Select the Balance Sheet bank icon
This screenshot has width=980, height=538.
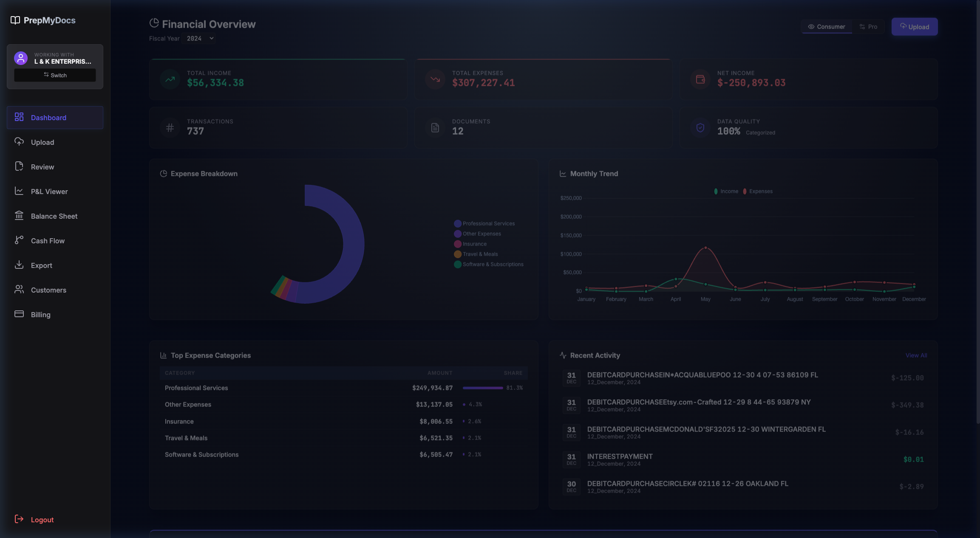[19, 215]
